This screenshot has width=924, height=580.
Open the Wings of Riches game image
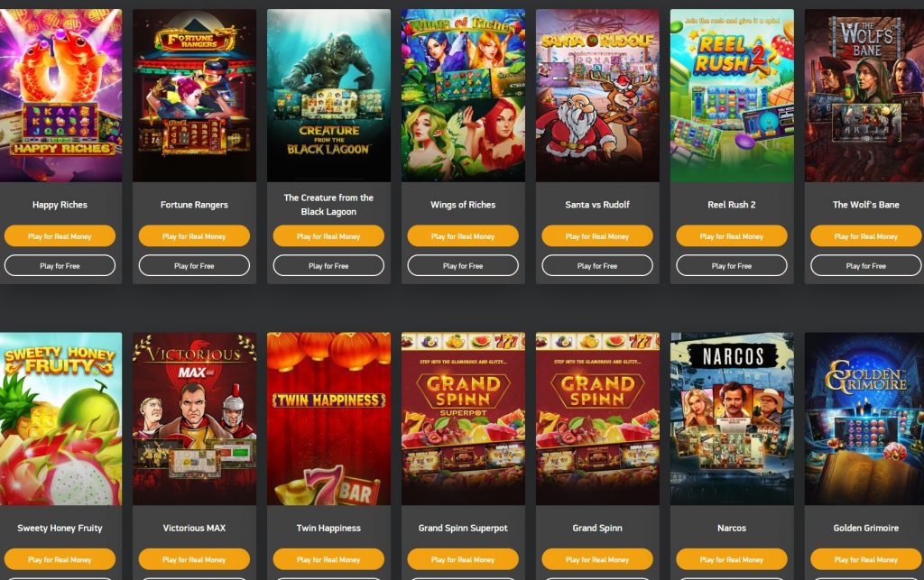pos(463,96)
